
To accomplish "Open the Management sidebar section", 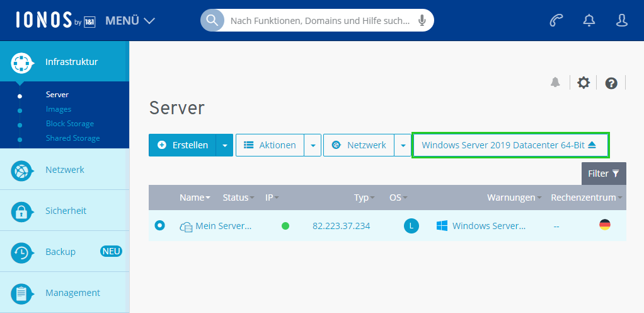I will (x=64, y=292).
